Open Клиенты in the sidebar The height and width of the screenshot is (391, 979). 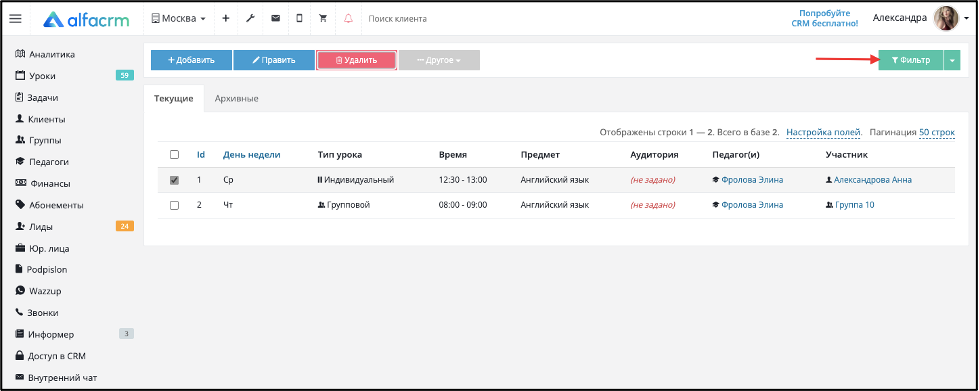pos(40,119)
